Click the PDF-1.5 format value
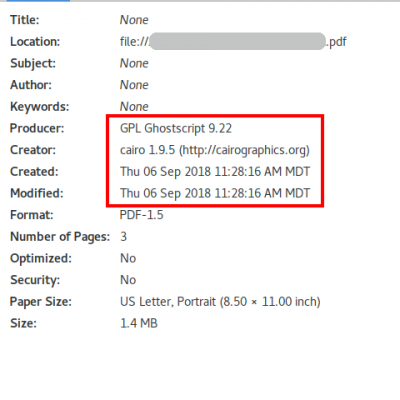The image size is (400, 400). pos(142,215)
